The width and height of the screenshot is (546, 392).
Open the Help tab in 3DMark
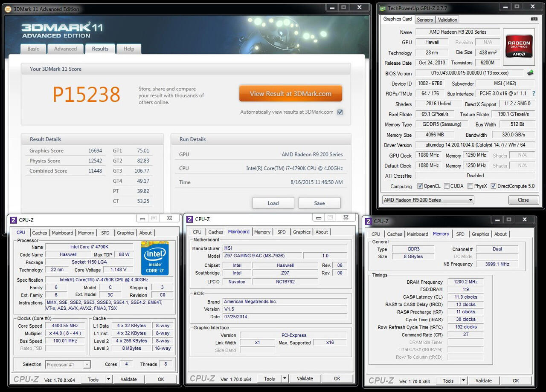coord(129,49)
